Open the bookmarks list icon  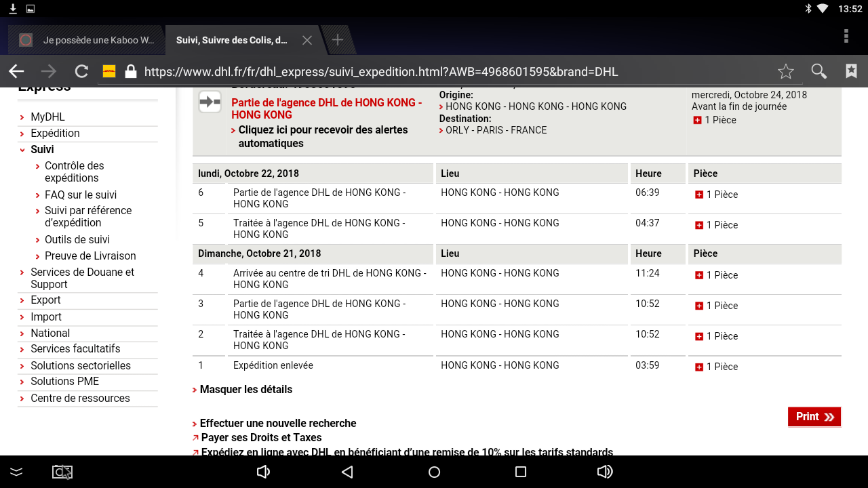(851, 71)
